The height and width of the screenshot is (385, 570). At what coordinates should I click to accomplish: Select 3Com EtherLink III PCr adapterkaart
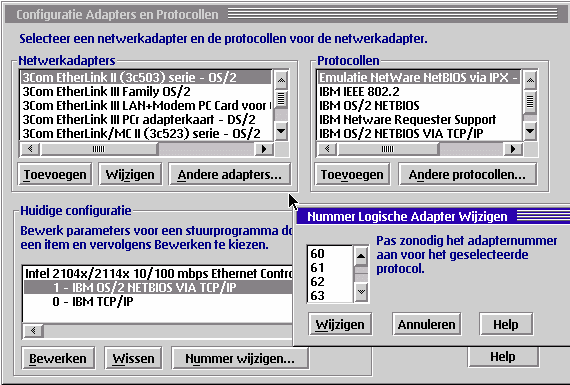click(x=146, y=119)
